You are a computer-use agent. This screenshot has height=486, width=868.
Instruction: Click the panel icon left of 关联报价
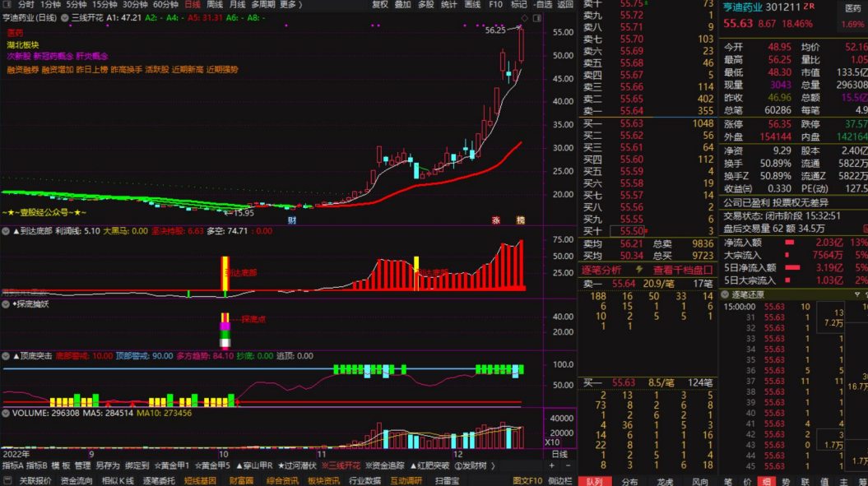7,480
